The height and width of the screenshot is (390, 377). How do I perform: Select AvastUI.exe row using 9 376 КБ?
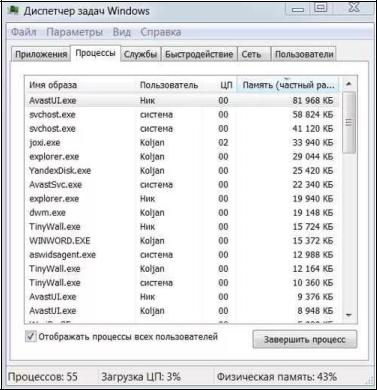click(x=183, y=297)
